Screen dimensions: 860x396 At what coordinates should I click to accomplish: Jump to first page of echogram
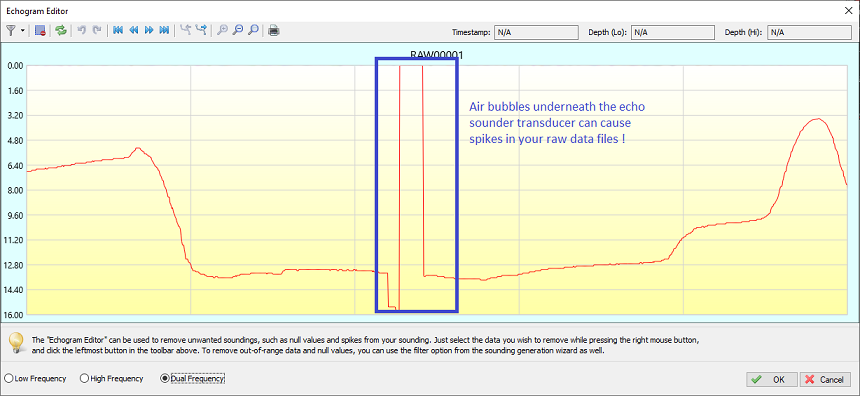[x=117, y=31]
